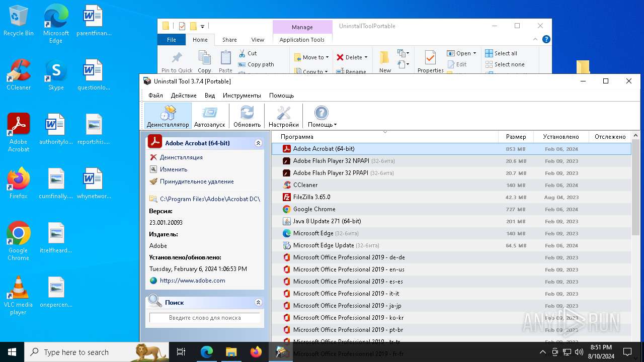
Task: Switch to the View tab in Explorer
Action: click(258, 40)
